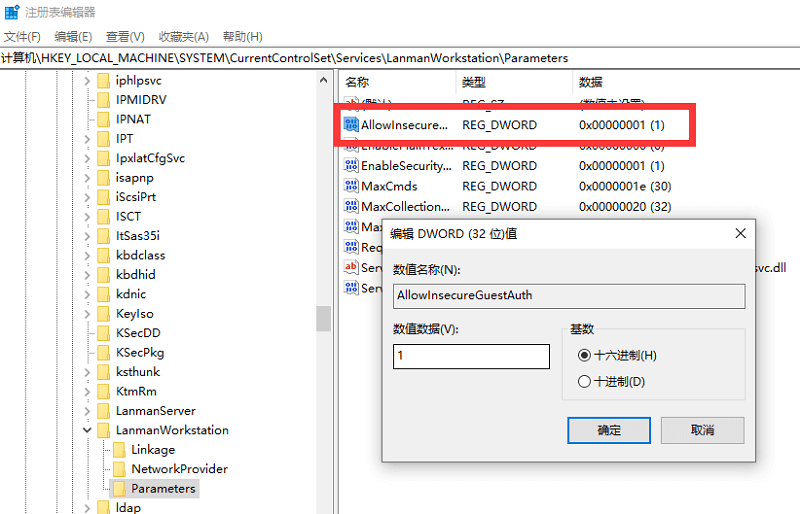The image size is (800, 514).
Task: Select the ldap tree item
Action: 128,508
